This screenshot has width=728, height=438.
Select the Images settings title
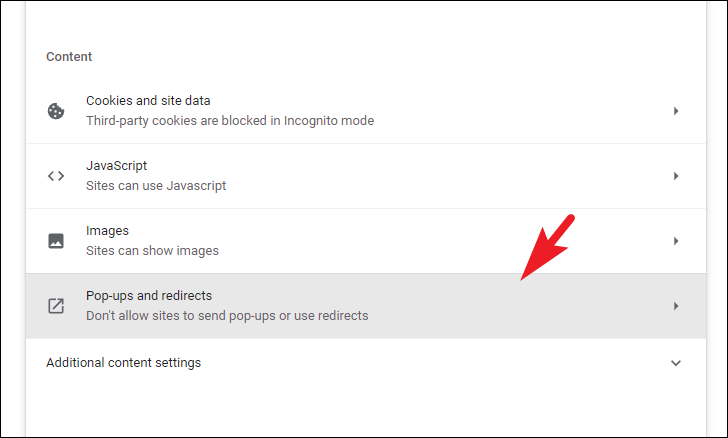pos(107,231)
